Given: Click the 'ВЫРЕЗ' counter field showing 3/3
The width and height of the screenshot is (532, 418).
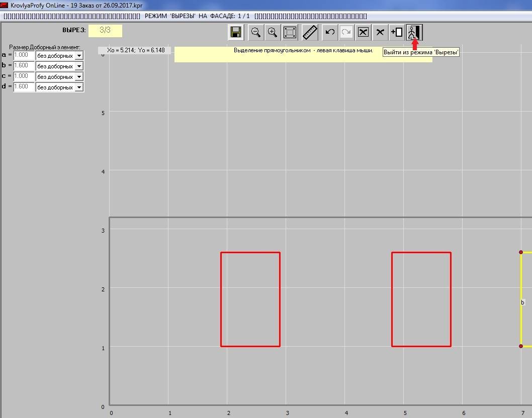Looking at the screenshot, I should [x=105, y=30].
